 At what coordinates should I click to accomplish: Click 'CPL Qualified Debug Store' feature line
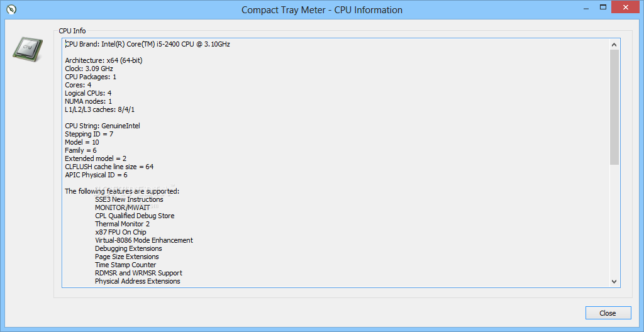point(135,216)
